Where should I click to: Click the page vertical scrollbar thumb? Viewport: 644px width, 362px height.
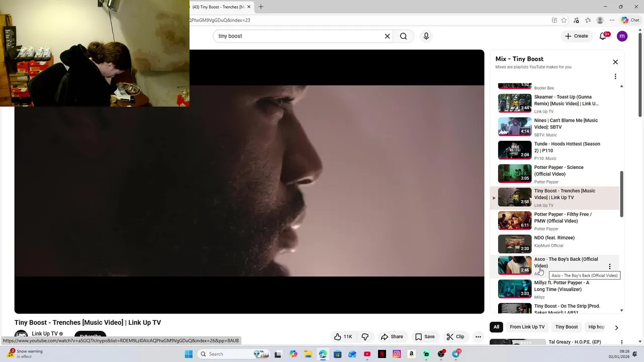click(640, 75)
